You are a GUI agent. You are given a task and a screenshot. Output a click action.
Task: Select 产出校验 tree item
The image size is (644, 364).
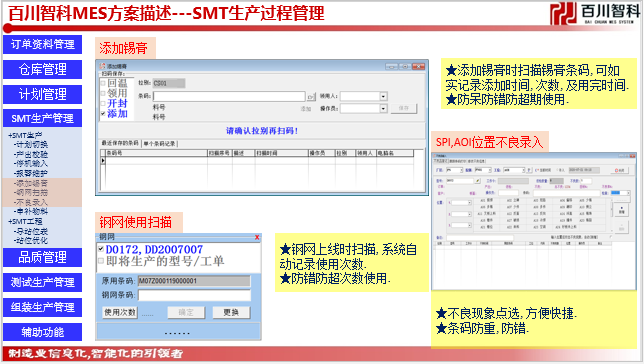tap(31, 154)
